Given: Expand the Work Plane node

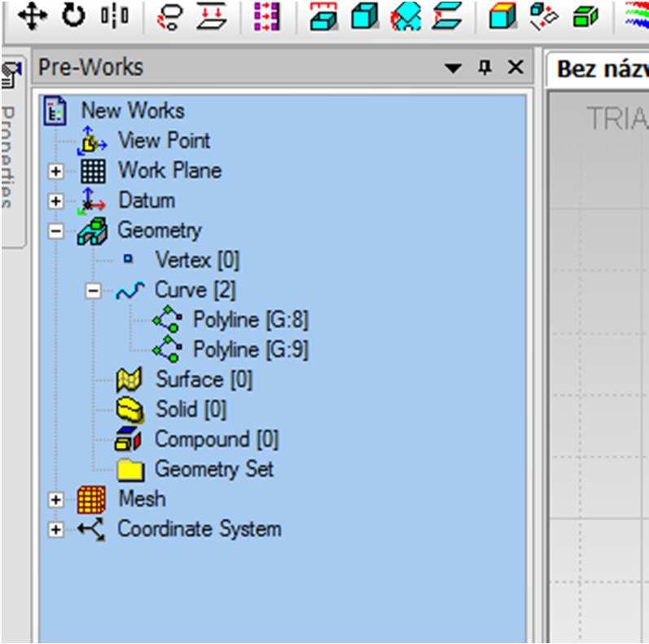Looking at the screenshot, I should (x=56, y=171).
